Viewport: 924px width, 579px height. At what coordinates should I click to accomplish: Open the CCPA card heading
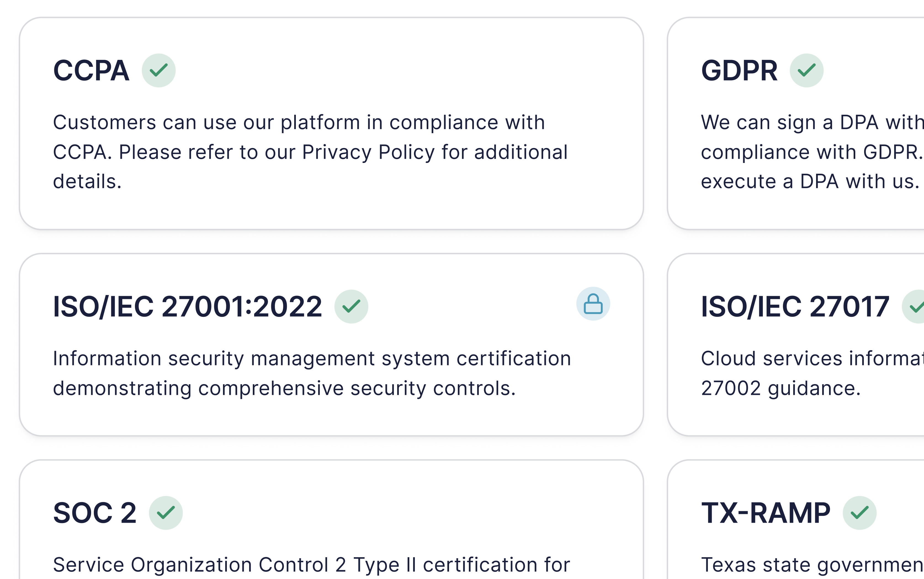[x=91, y=71]
